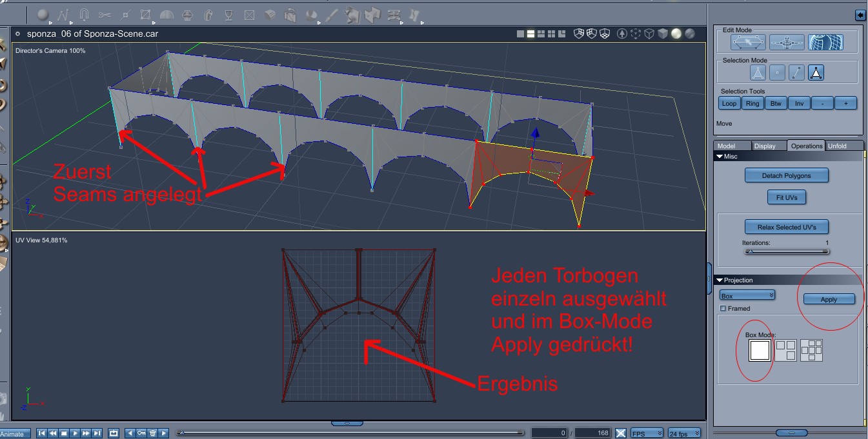Collapse the Misc section
This screenshot has width=868, height=439.
(720, 157)
